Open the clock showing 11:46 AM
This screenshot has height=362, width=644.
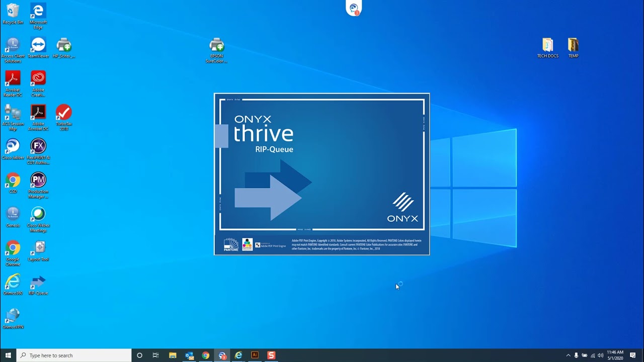pos(615,355)
